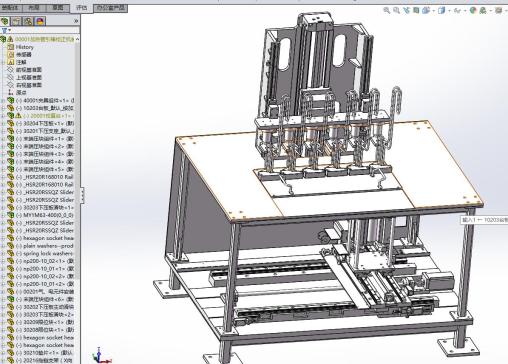The height and width of the screenshot is (364, 508).
Task: Click the tree filter funnel icon
Action: pos(4,30)
